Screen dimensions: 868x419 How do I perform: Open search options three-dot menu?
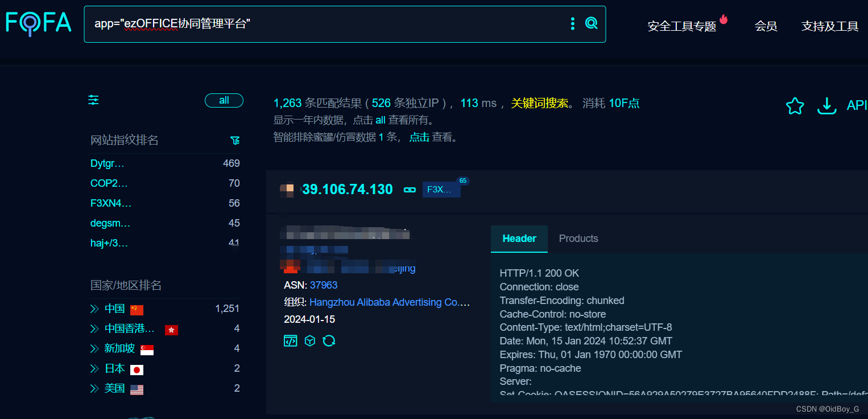[573, 23]
